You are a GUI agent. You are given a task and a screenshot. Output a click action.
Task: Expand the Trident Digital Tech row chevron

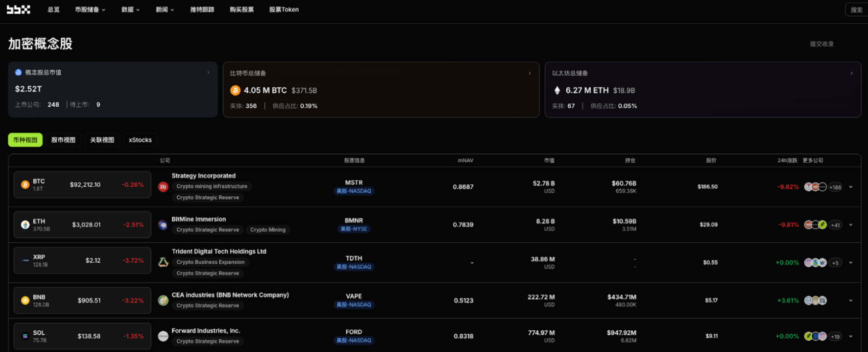click(851, 263)
